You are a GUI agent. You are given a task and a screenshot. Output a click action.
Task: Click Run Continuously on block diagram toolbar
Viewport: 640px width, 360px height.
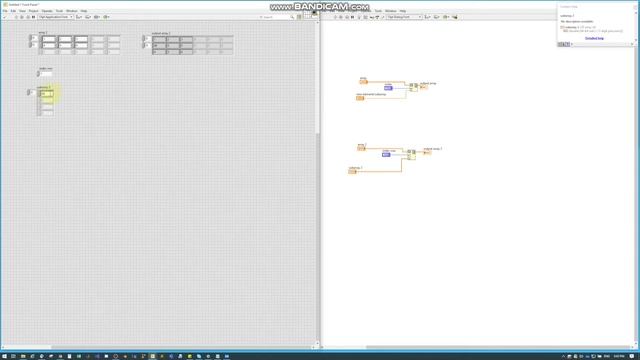click(341, 17)
